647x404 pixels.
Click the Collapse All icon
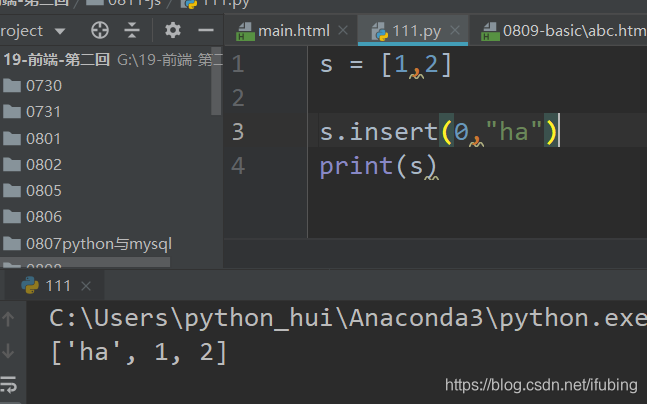[132, 31]
